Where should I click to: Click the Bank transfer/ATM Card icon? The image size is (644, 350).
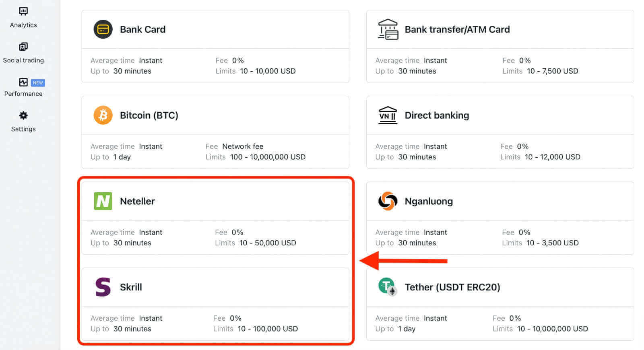pos(388,29)
